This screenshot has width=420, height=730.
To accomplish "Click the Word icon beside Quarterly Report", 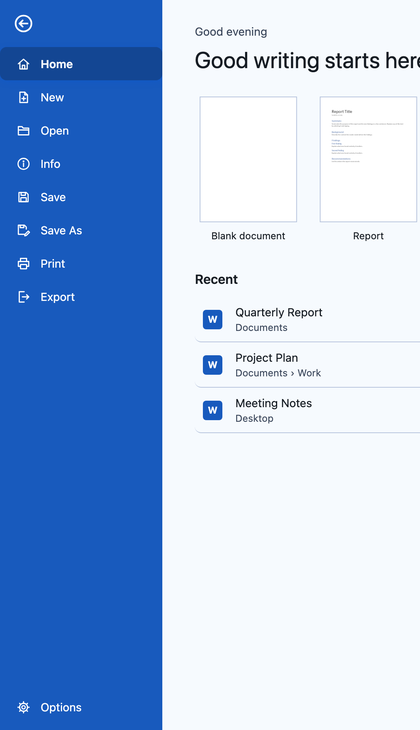I will click(212, 319).
